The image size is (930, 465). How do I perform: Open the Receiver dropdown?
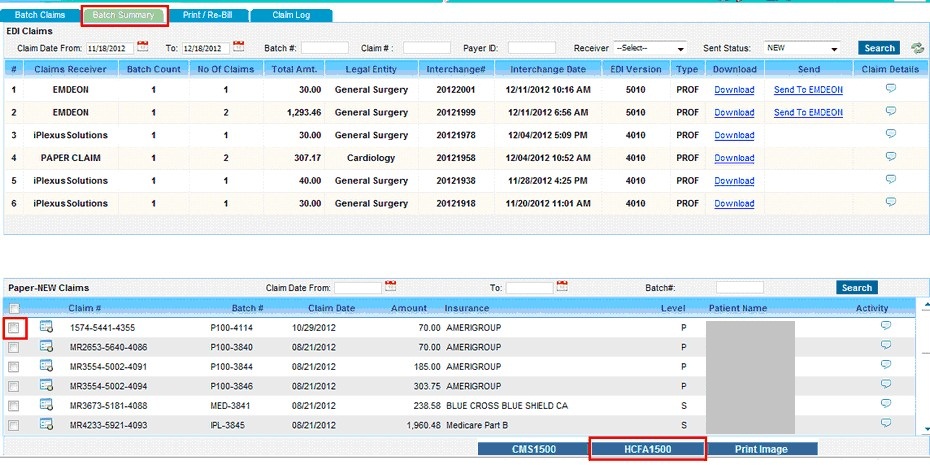coord(650,48)
